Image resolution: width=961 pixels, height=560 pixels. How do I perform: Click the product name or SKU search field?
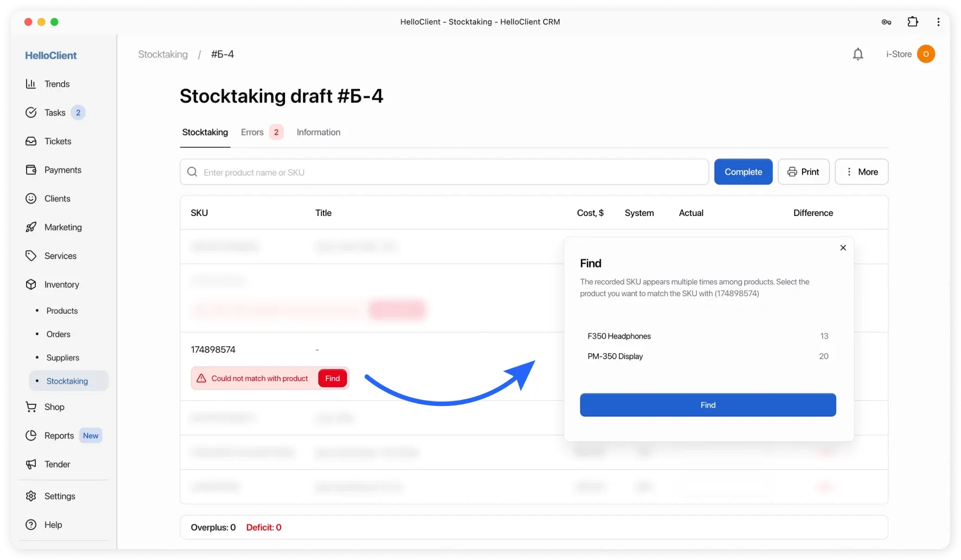451,173
